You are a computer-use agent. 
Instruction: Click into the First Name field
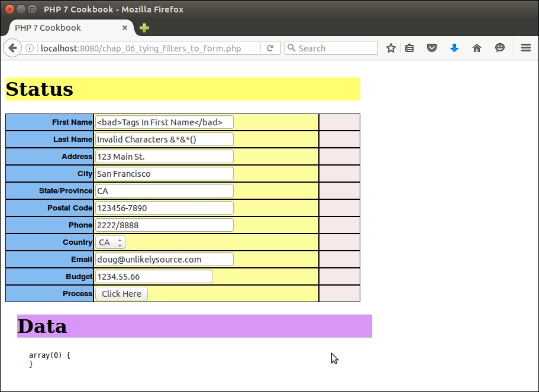(x=164, y=122)
